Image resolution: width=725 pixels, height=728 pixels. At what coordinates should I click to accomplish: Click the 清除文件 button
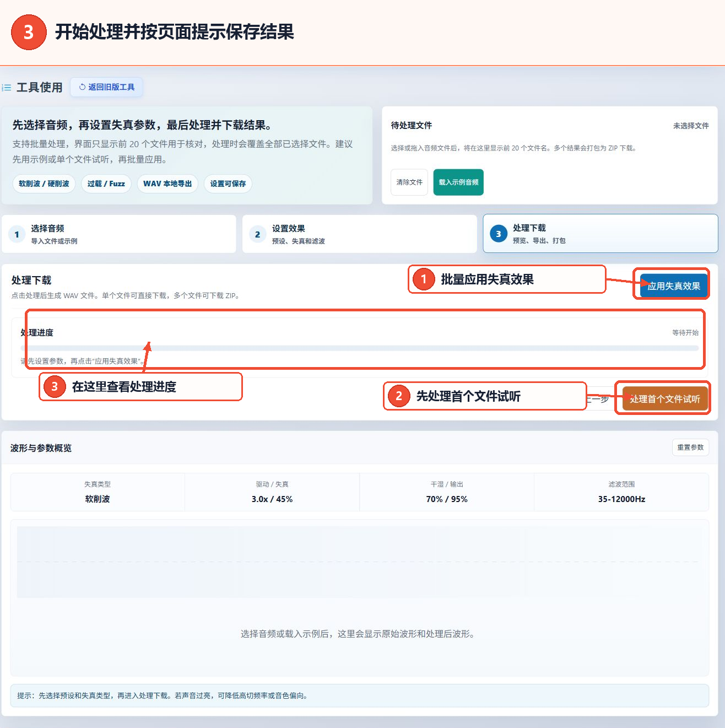409,182
